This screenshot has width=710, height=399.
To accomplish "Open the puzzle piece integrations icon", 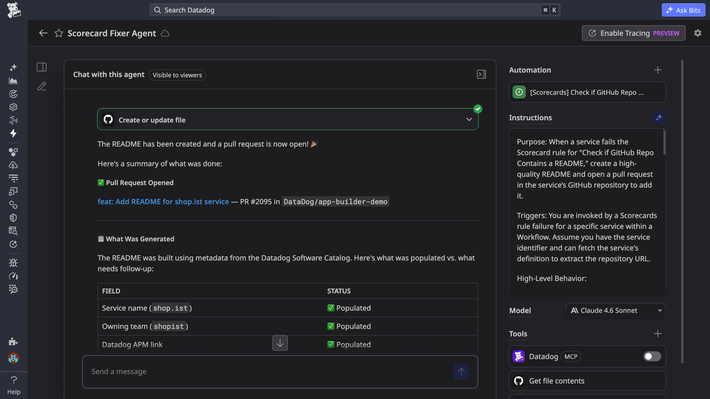I will pyautogui.click(x=13, y=341).
